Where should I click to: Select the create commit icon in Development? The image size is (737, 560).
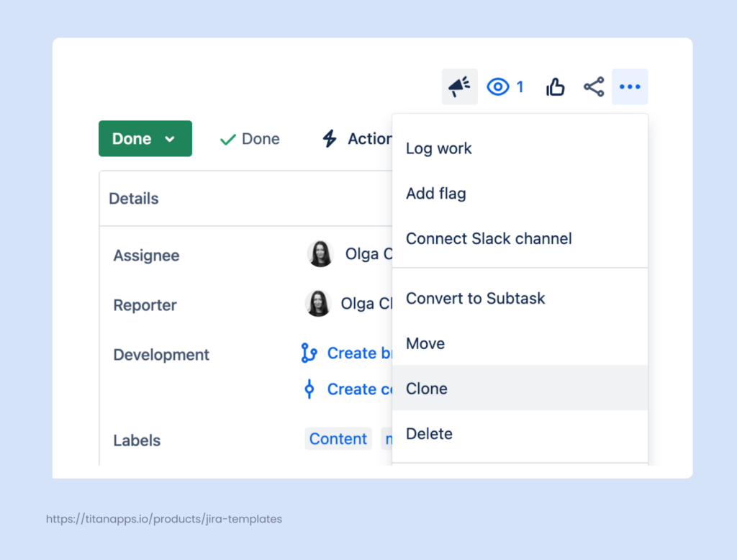(x=309, y=389)
